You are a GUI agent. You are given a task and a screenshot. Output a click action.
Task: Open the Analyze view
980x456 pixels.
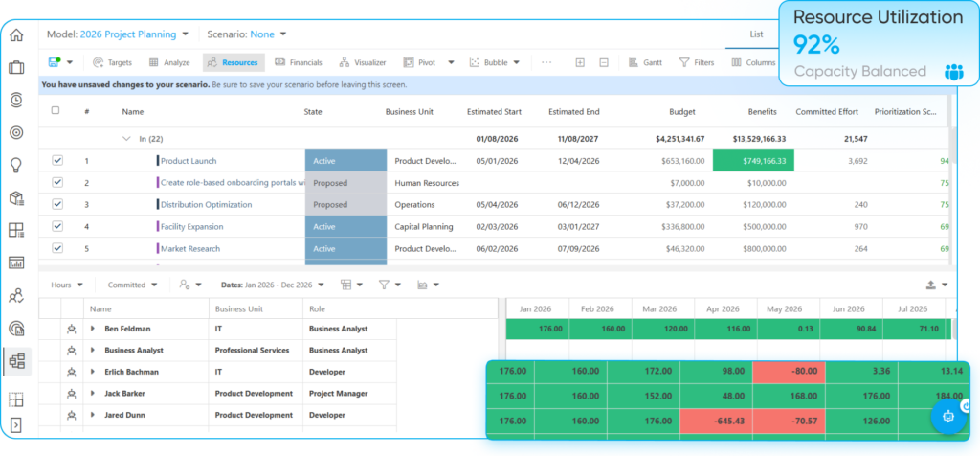coord(169,62)
